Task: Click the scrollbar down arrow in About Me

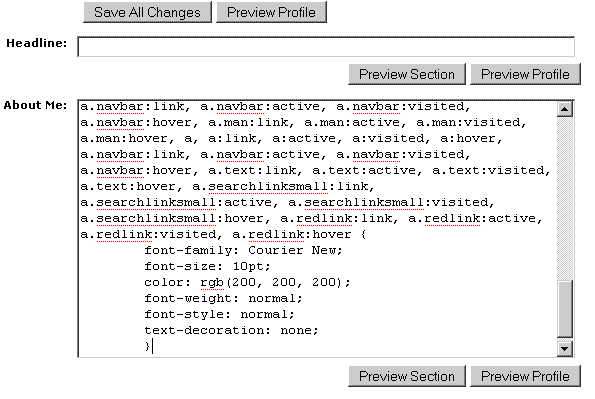Action: point(565,349)
